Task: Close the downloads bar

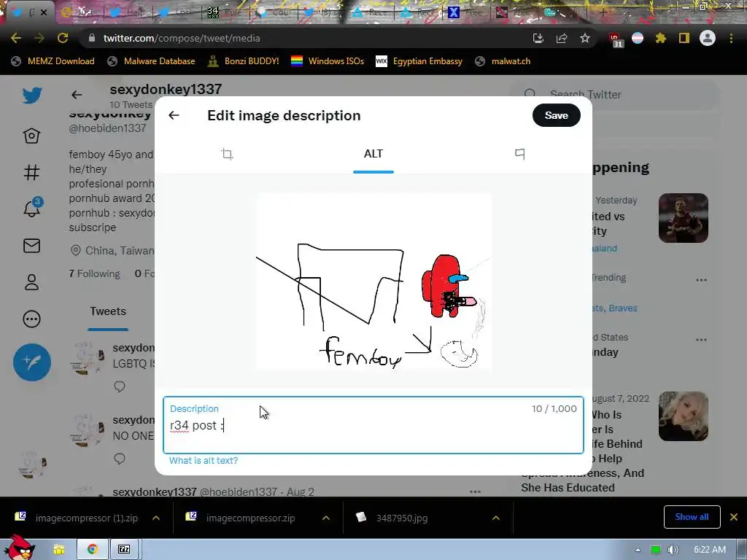Action: (734, 517)
